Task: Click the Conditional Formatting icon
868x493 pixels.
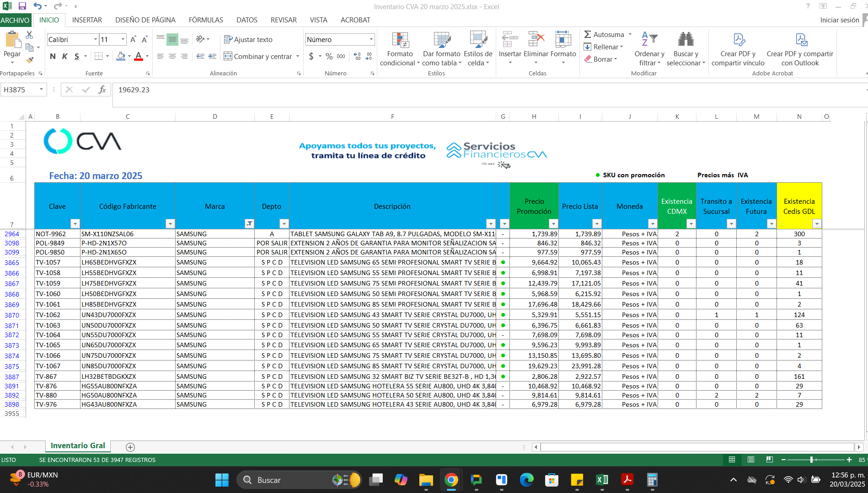Action: 400,40
